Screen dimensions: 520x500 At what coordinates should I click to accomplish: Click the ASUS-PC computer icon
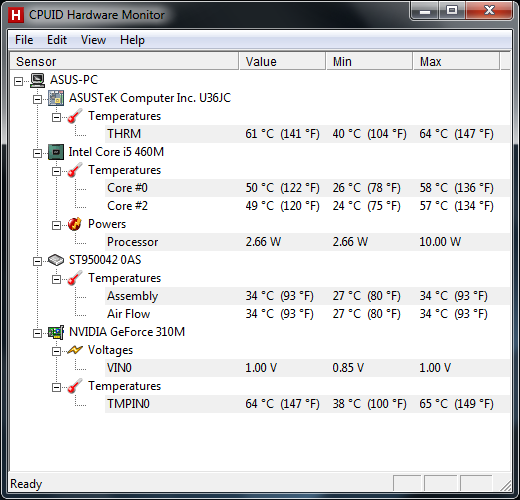[x=37, y=80]
